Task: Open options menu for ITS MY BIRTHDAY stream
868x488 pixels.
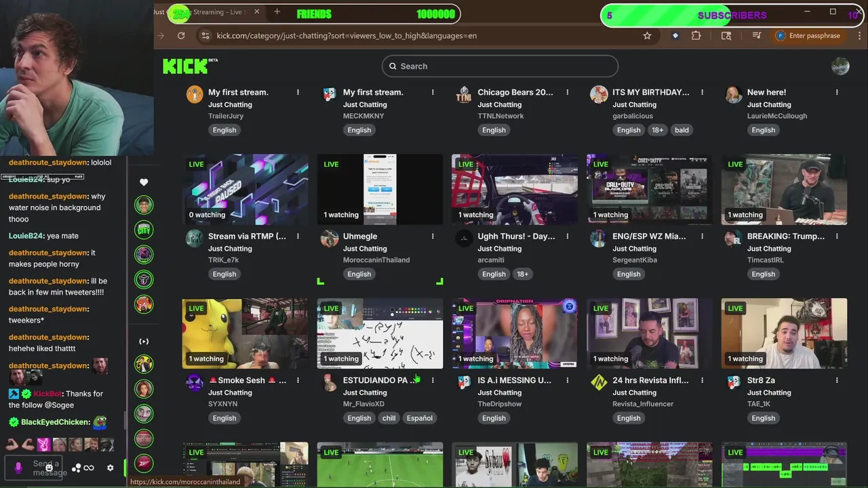Action: click(702, 92)
